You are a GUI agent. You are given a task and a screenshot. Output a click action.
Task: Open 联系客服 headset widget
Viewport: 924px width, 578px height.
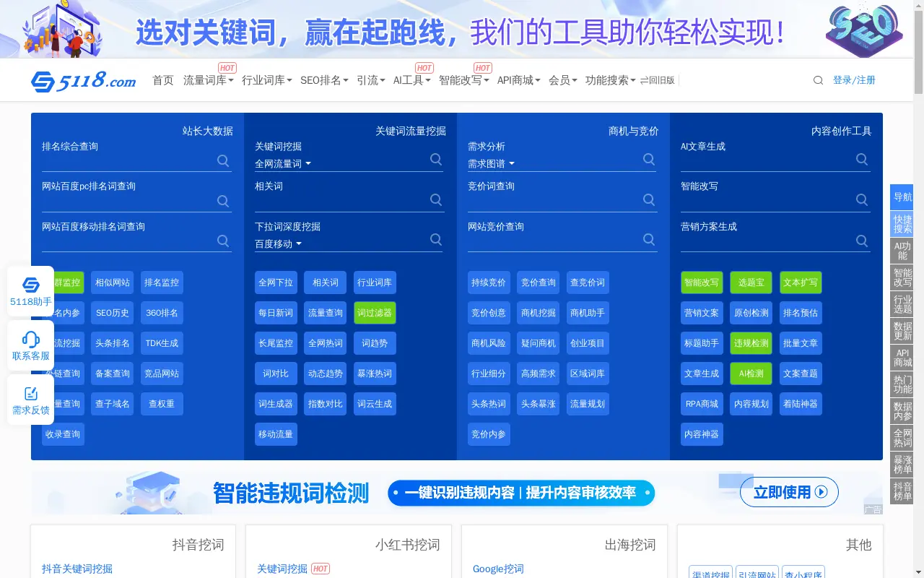31,345
